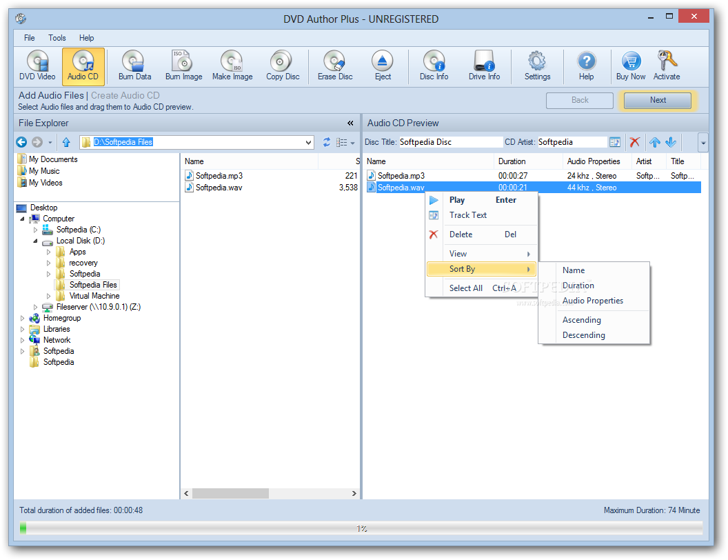This screenshot has width=728, height=560.
Task: Sort tracks by Duration
Action: (594, 286)
